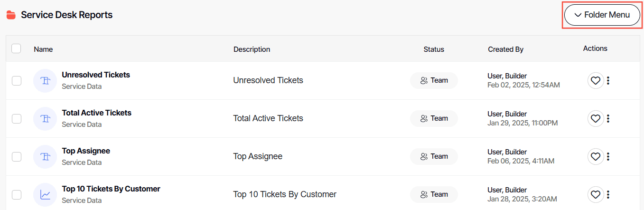Click the line chart icon for Top 10 Tickets
The image size is (644, 210).
point(45,194)
